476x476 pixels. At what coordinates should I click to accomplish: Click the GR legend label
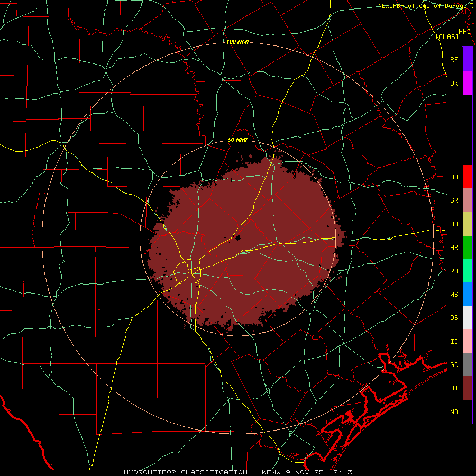click(x=454, y=200)
